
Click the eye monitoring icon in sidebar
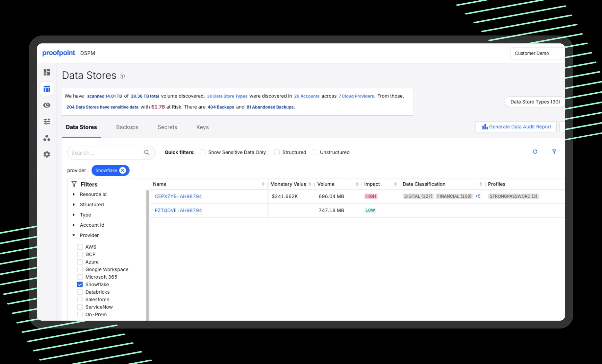tap(47, 105)
